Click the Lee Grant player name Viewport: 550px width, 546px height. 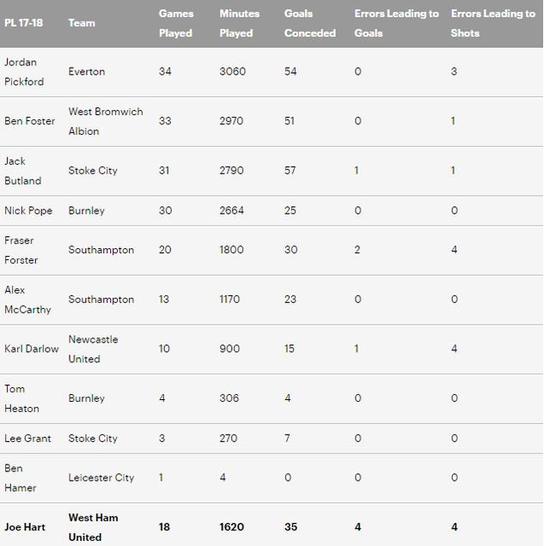click(x=27, y=438)
